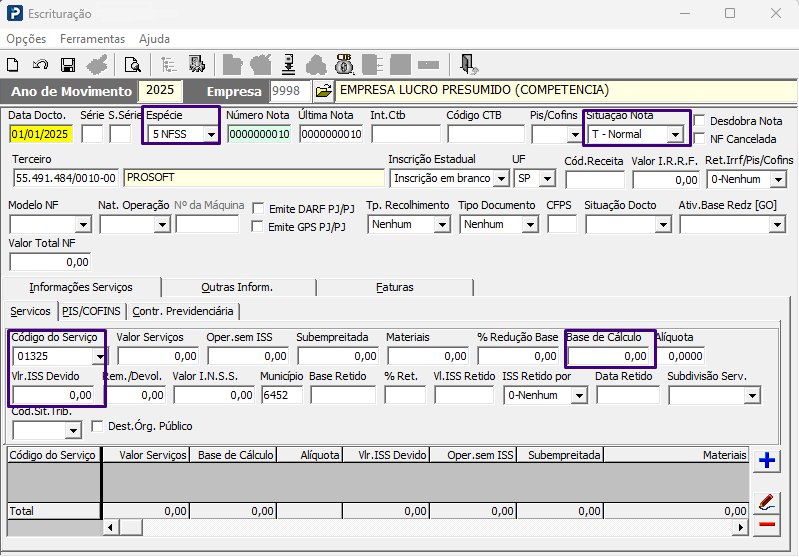
Task: Click the Base de Cálculo input field
Action: click(609, 356)
